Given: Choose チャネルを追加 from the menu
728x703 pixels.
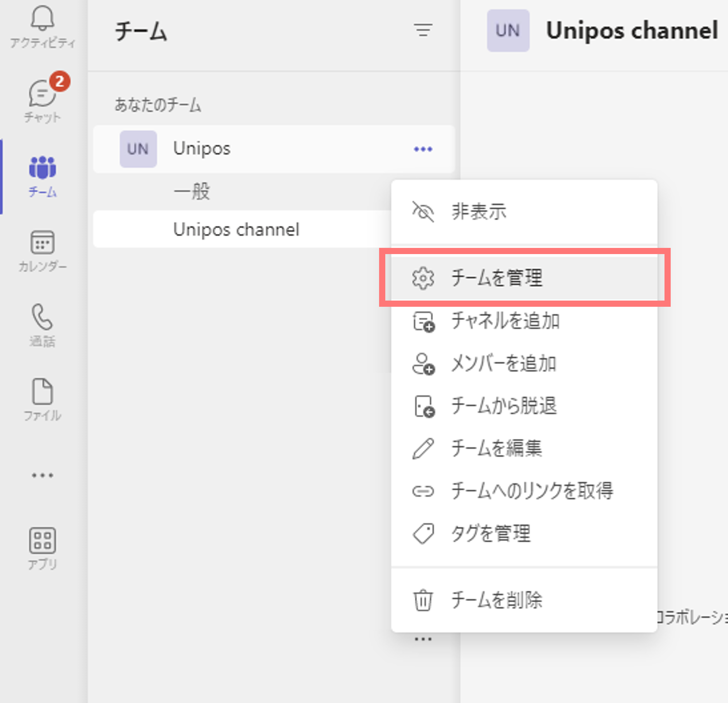Looking at the screenshot, I should [524, 321].
